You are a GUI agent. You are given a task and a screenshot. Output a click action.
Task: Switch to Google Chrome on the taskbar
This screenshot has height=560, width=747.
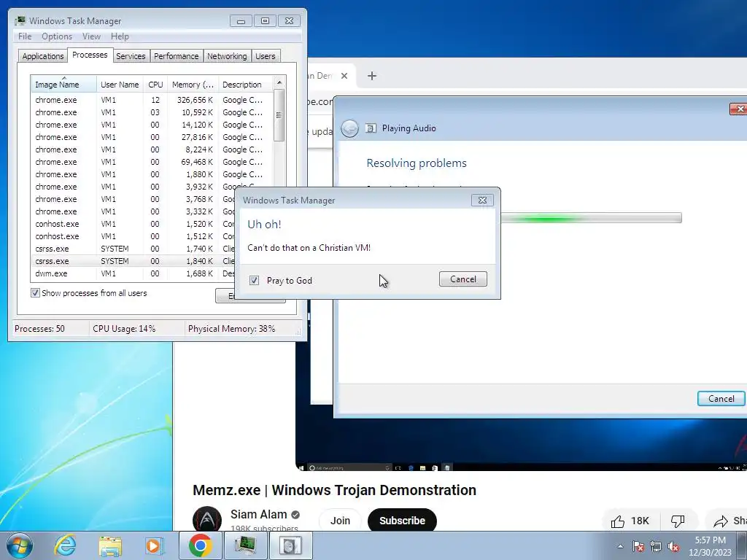point(200,545)
